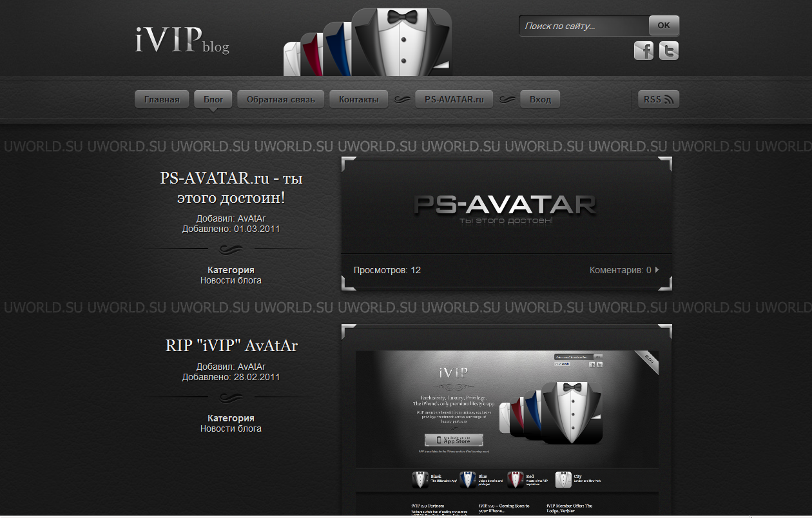The width and height of the screenshot is (812, 518).
Task: Click the Вход login button
Action: pos(540,99)
